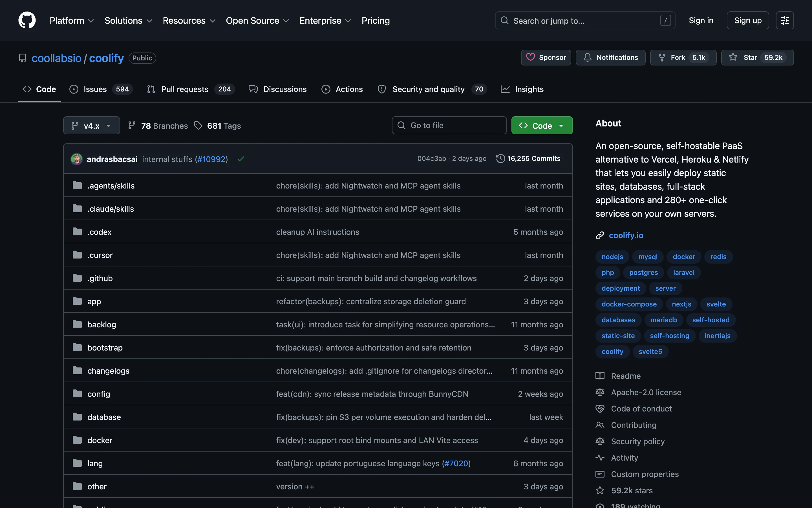Expand the Solutions menu
Viewport: 812px width, 508px height.
tap(129, 21)
